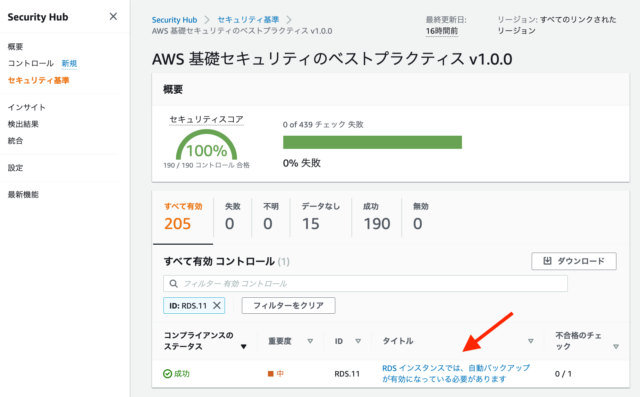
Task: Select the すべて有効 205 tab
Action: (x=183, y=217)
